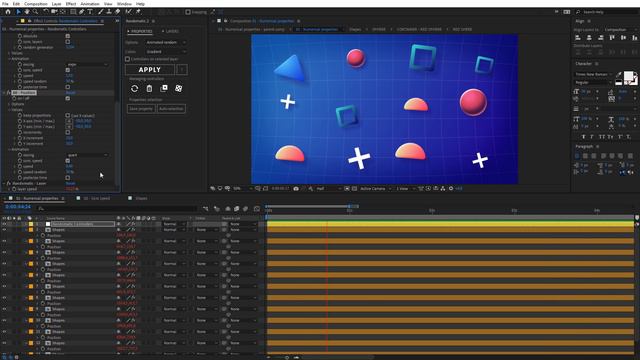This screenshot has height=360, width=640.
Task: Toggle the keep proportions checkbox
Action: click(x=68, y=116)
